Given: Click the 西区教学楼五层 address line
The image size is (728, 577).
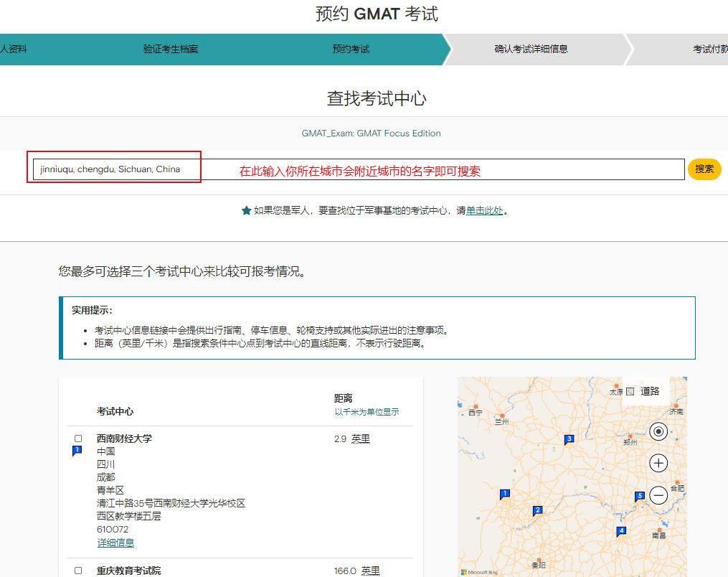Looking at the screenshot, I should (x=128, y=516).
